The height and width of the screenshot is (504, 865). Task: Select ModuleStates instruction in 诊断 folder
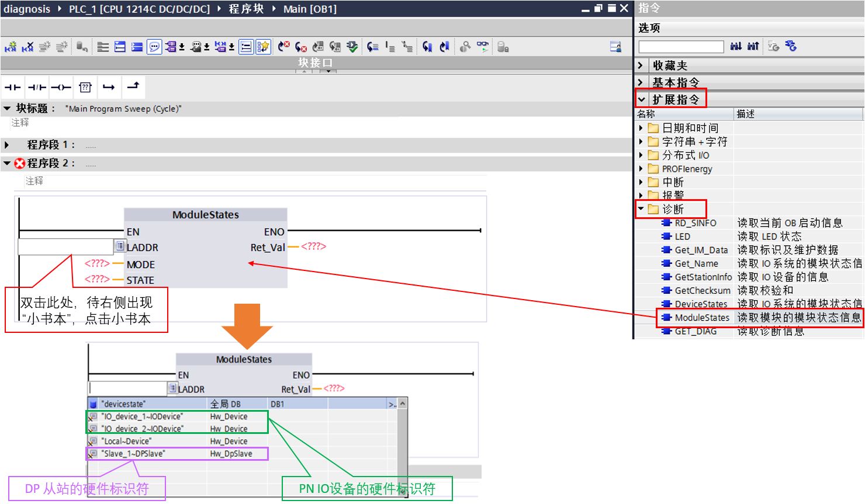[x=701, y=318]
